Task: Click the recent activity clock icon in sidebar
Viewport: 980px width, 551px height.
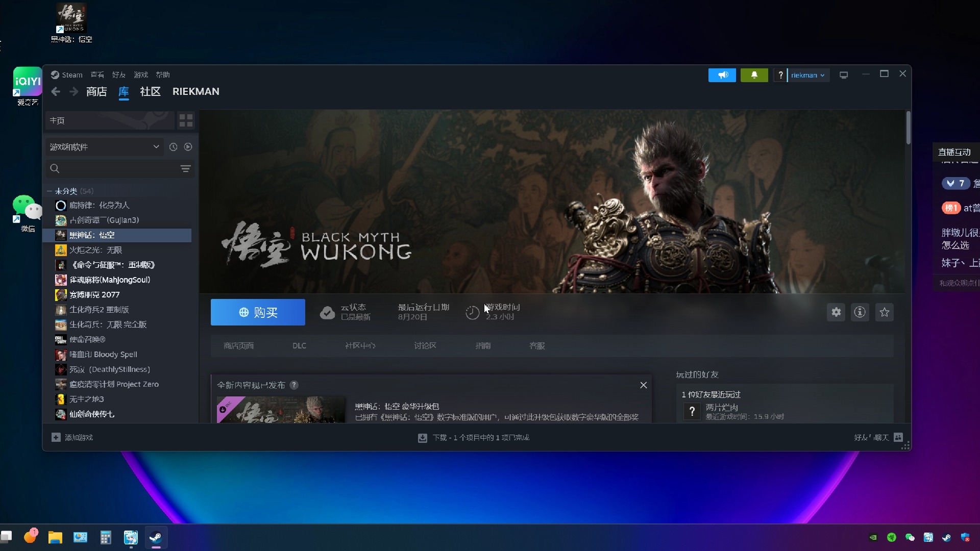Action: [x=174, y=147]
